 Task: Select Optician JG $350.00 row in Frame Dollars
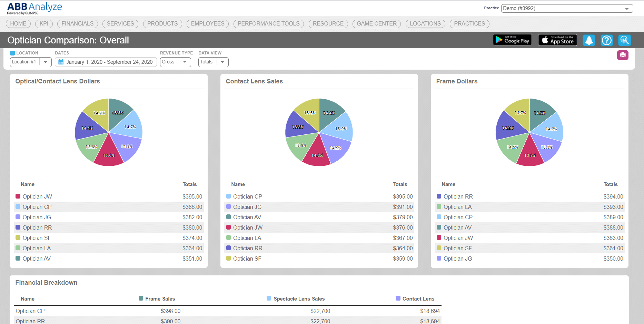click(529, 259)
